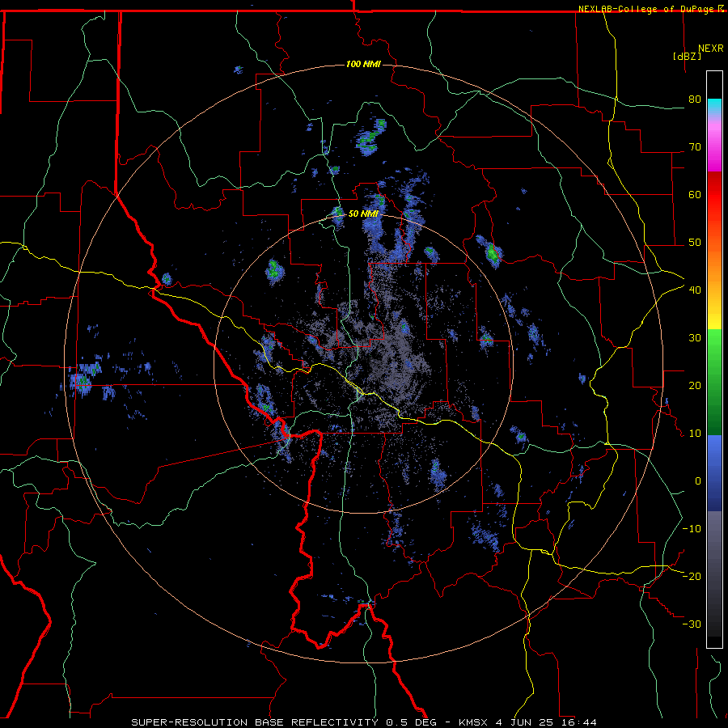The image size is (728, 728).
Task: Click the SUPER-RESOLUTION BASE REFLECTIVITY caption text
Action: pyautogui.click(x=255, y=722)
